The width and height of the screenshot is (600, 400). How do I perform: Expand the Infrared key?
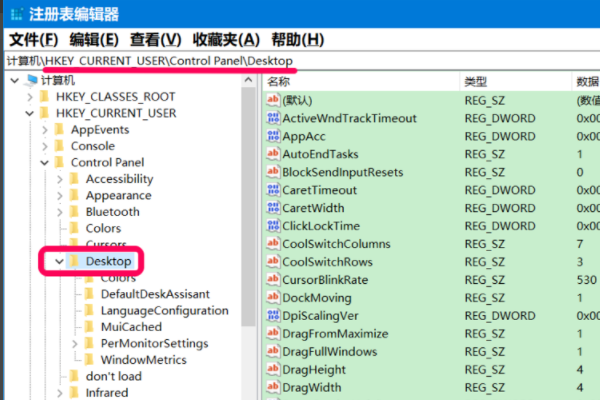[60, 393]
